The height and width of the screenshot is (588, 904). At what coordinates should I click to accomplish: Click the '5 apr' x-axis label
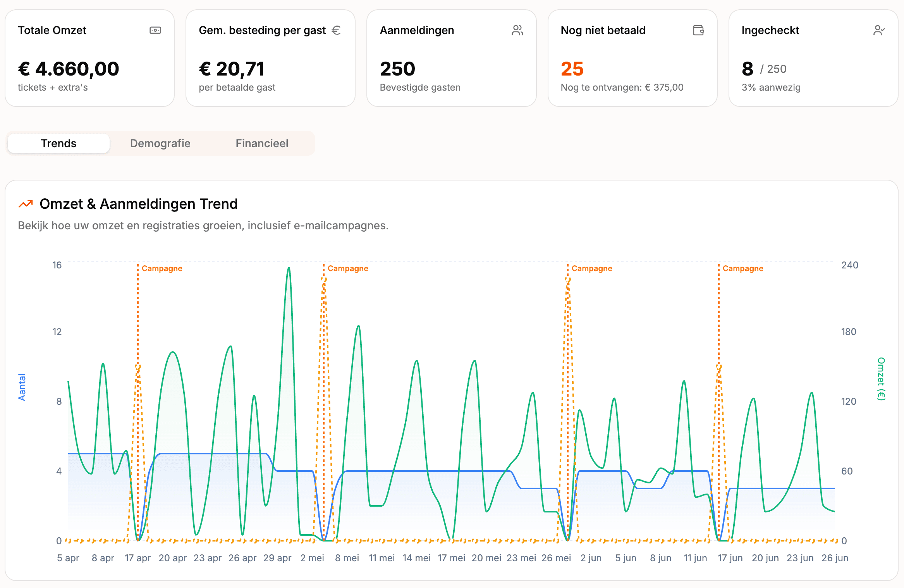pos(68,558)
